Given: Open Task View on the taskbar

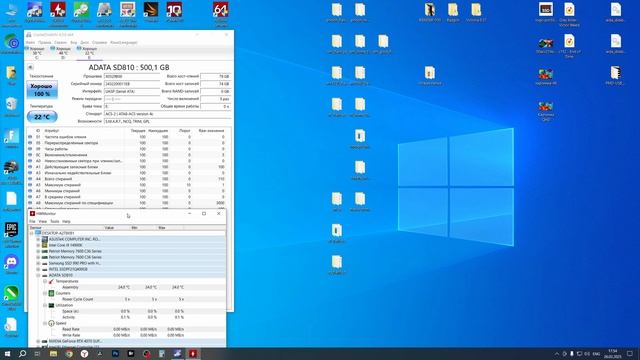Looking at the screenshot, I should coord(38,354).
